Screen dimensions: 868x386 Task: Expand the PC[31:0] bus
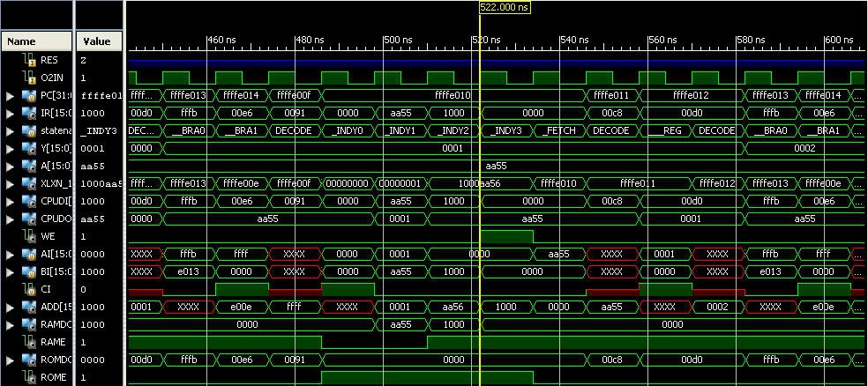[10, 95]
